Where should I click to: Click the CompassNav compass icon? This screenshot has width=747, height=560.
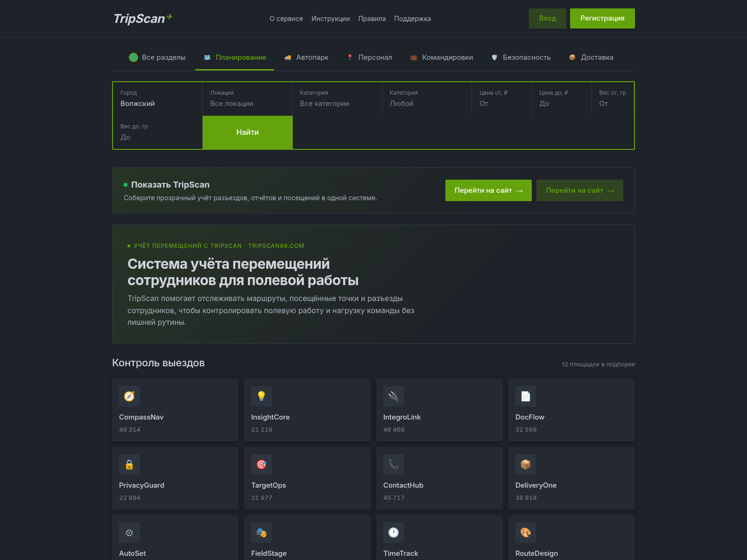(129, 396)
